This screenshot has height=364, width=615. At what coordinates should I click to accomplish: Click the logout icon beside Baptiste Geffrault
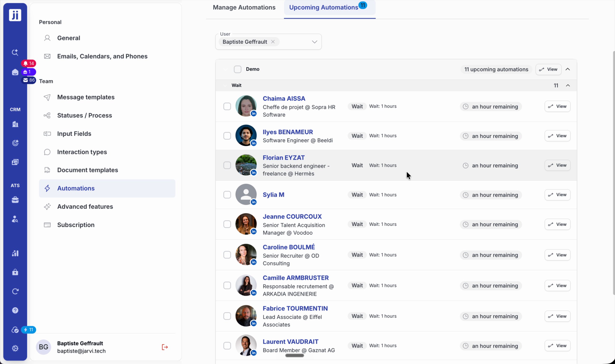point(165,347)
